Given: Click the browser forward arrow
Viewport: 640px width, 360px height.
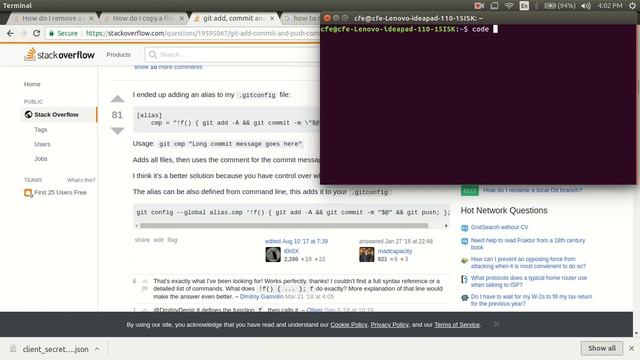Looking at the screenshot, I should tap(23, 33).
